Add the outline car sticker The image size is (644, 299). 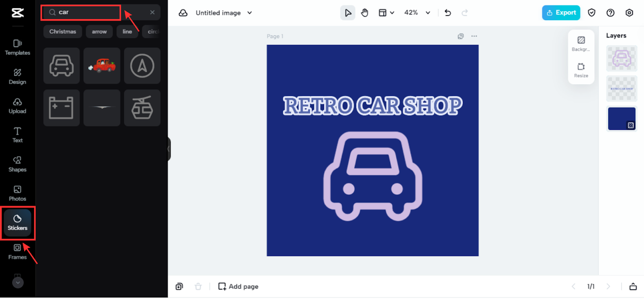[x=61, y=66]
